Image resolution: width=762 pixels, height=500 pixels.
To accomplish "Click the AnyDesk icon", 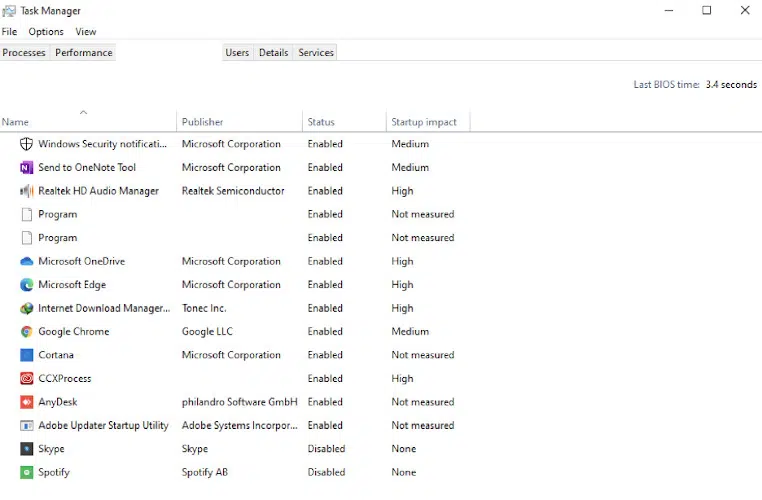I will (x=27, y=402).
